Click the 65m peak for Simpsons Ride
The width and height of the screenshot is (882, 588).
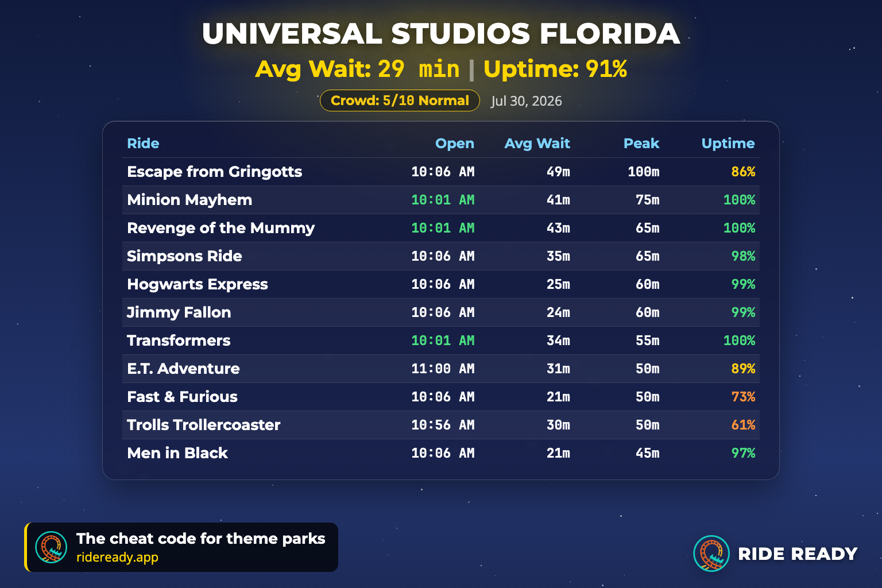648,256
